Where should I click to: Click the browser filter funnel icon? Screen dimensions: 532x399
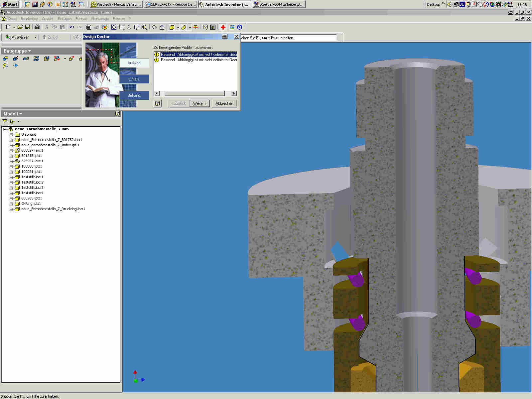coord(5,121)
